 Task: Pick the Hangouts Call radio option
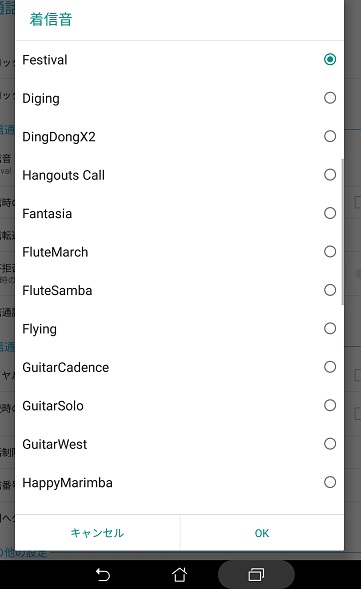[330, 175]
